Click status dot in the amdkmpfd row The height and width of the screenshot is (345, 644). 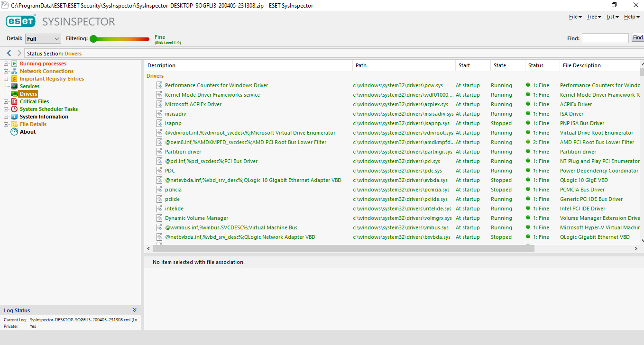point(528,142)
